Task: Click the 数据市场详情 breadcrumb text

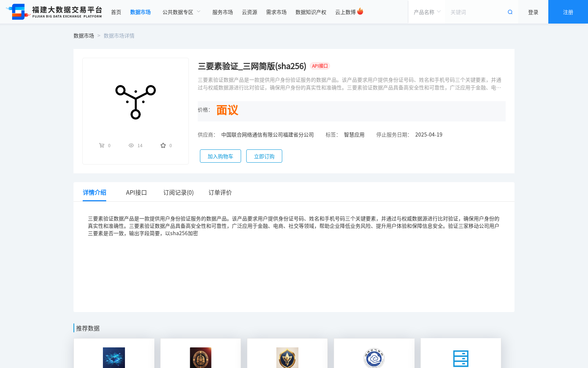Action: click(119, 36)
